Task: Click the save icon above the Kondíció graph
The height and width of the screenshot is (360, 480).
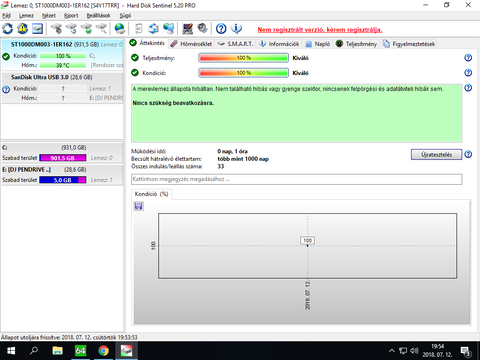Action: [x=139, y=206]
